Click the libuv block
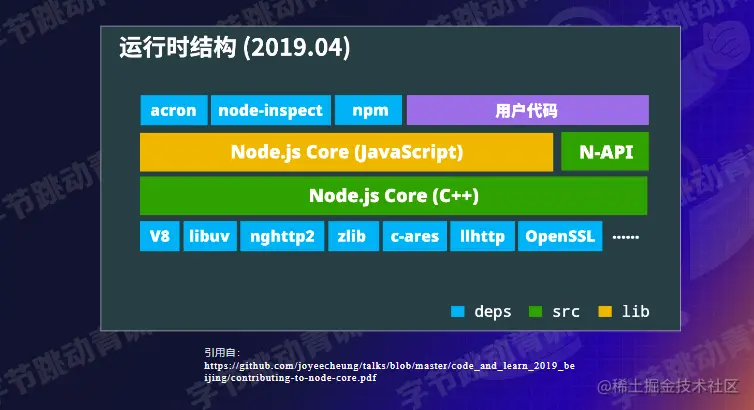754x410 pixels. click(x=210, y=236)
